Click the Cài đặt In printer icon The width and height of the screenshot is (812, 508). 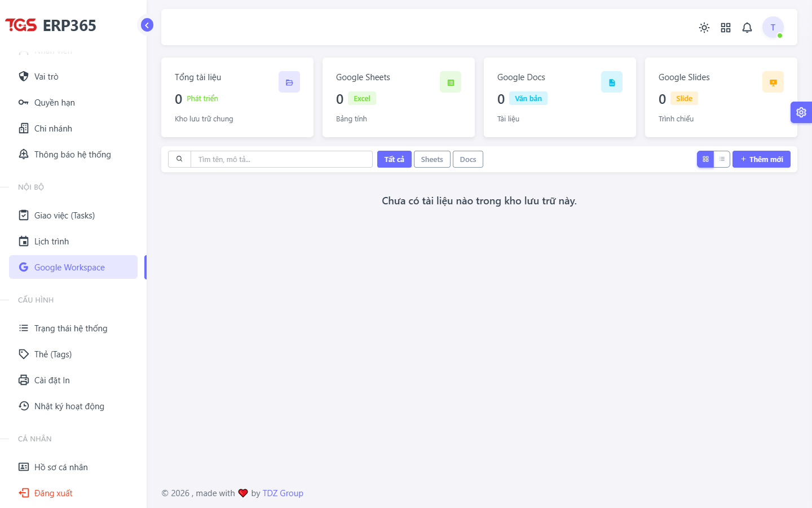point(24,380)
